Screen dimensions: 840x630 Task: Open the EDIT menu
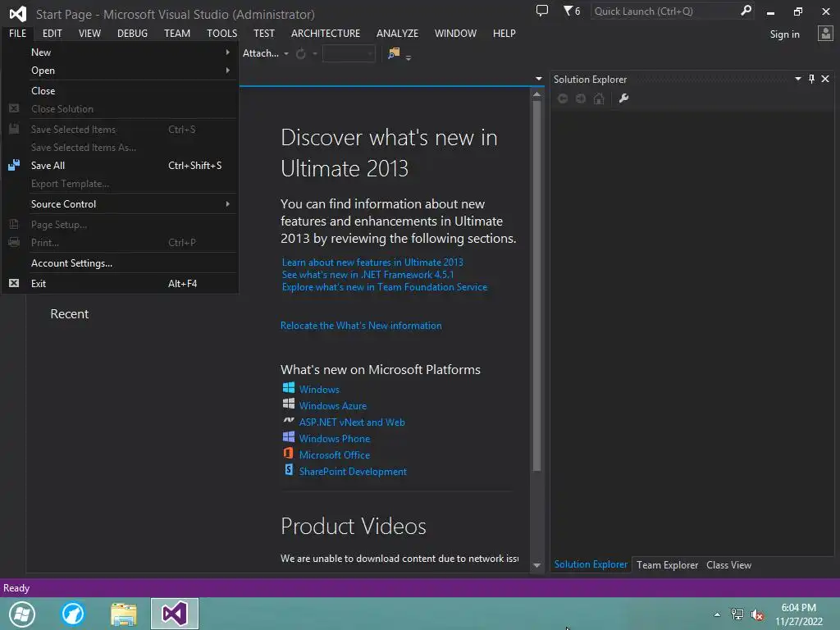coord(52,33)
